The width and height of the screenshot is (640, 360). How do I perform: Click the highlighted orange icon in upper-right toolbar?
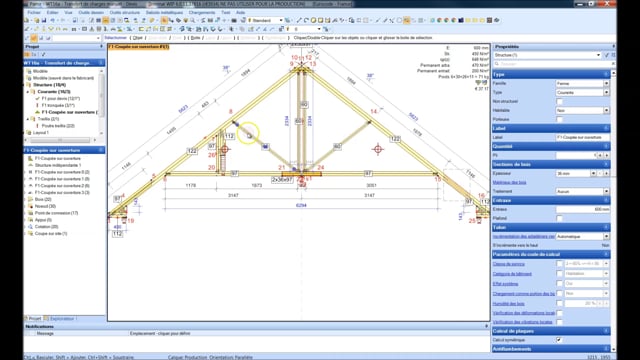(407, 20)
